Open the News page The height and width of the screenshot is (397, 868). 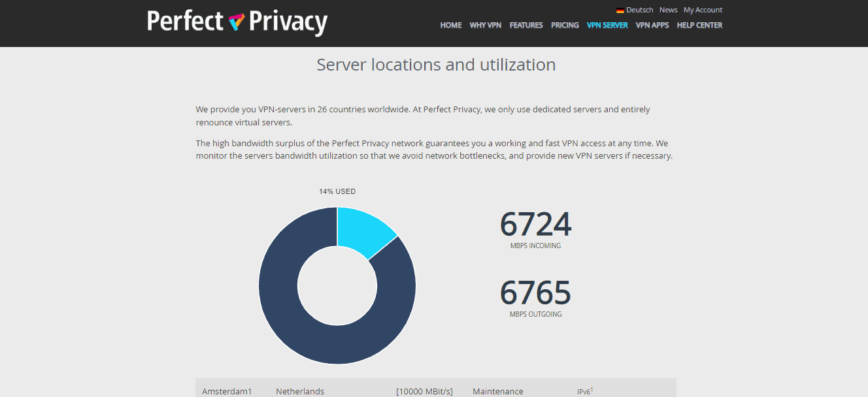pos(668,10)
